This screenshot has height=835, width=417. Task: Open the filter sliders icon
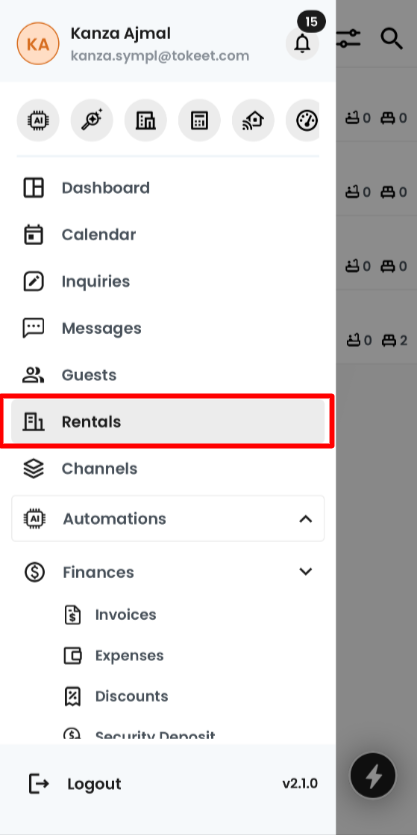(349, 38)
